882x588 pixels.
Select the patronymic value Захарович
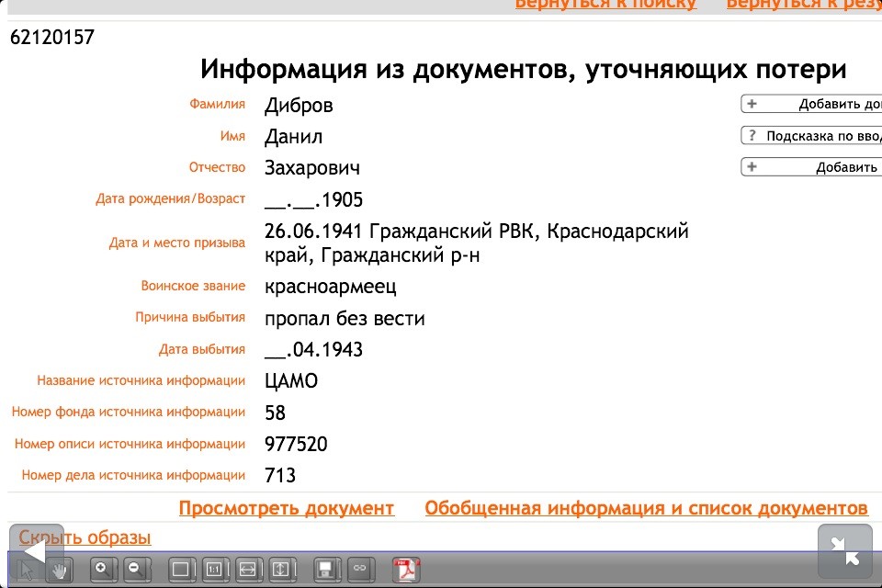312,168
